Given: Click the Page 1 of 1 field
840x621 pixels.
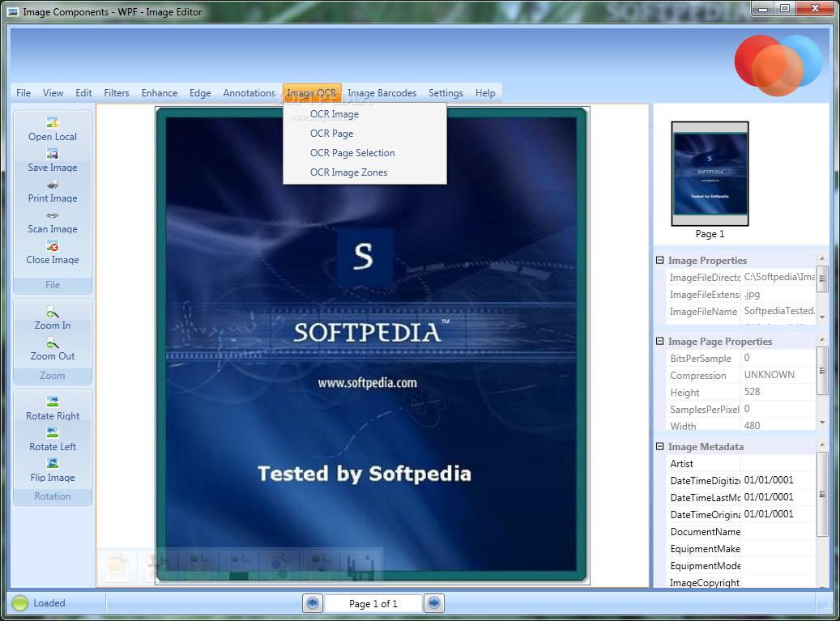Looking at the screenshot, I should click(x=373, y=603).
